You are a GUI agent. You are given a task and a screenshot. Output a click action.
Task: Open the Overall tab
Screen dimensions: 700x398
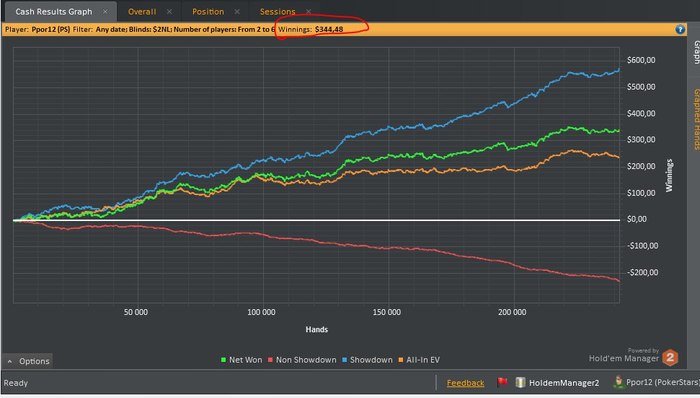click(x=142, y=12)
